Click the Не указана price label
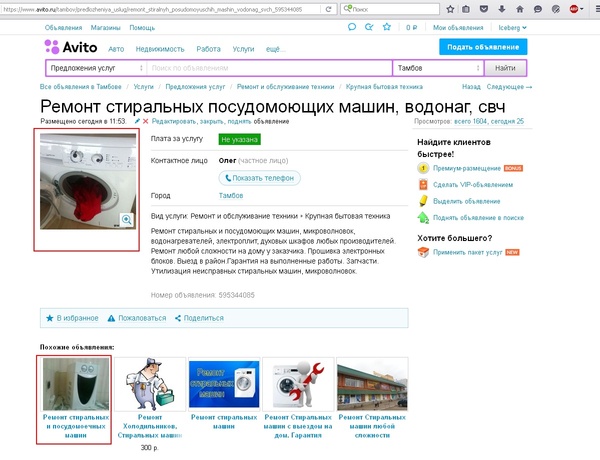This screenshot has height=460, width=600. click(240, 139)
